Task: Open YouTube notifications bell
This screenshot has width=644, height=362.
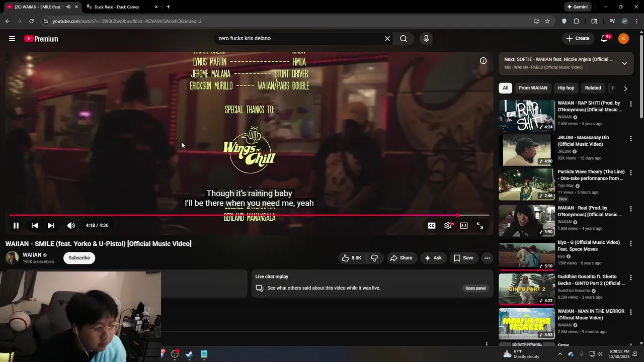Action: (x=604, y=39)
